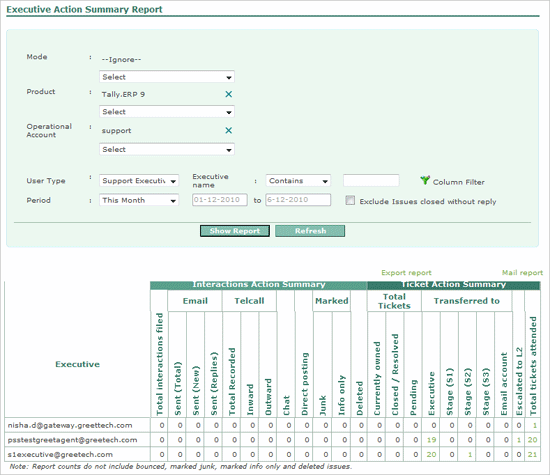Expand the User Type dropdown
Screen dimensions: 550x475
tap(139, 181)
